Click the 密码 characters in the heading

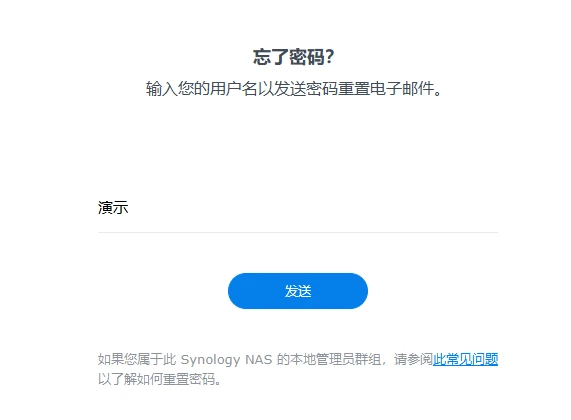[307, 57]
